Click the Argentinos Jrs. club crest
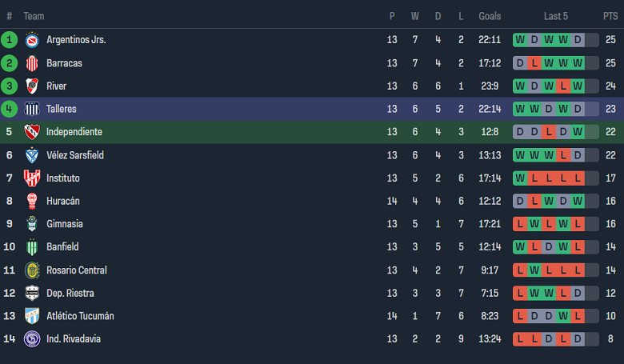The height and width of the screenshot is (364, 624). 32,40
